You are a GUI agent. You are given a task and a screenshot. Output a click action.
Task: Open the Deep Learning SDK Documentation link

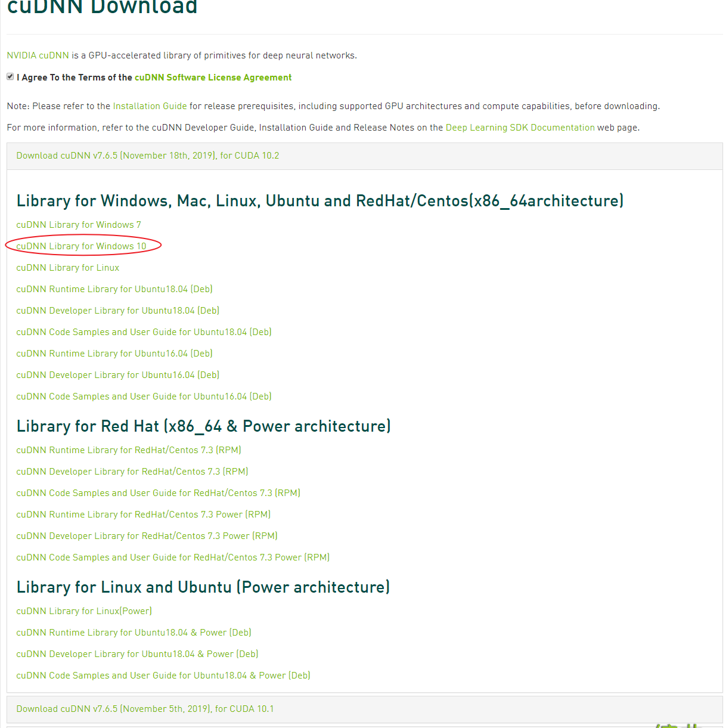point(520,128)
